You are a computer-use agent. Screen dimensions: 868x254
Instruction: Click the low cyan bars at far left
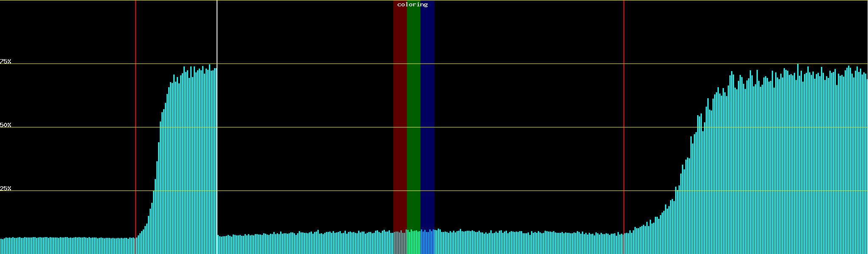[64, 246]
